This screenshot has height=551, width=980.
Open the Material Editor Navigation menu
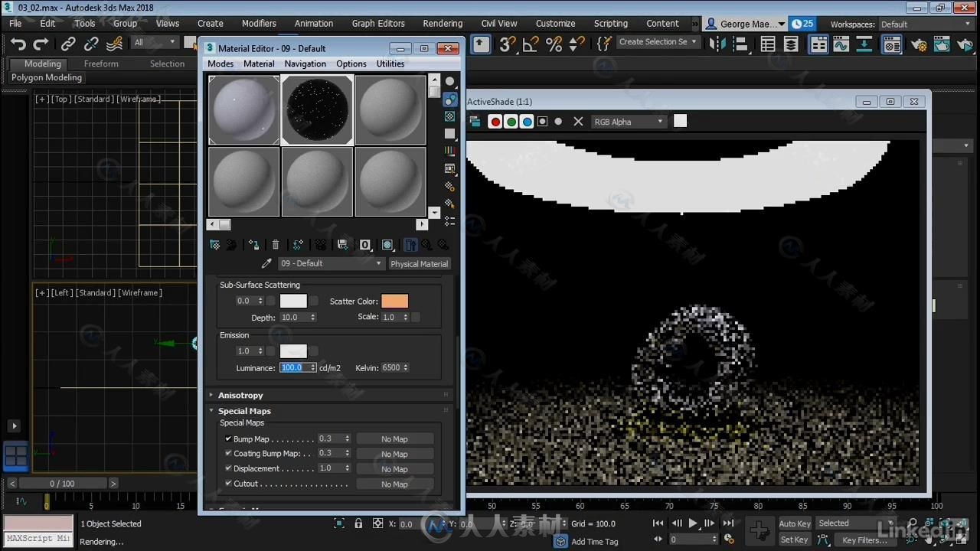click(305, 64)
